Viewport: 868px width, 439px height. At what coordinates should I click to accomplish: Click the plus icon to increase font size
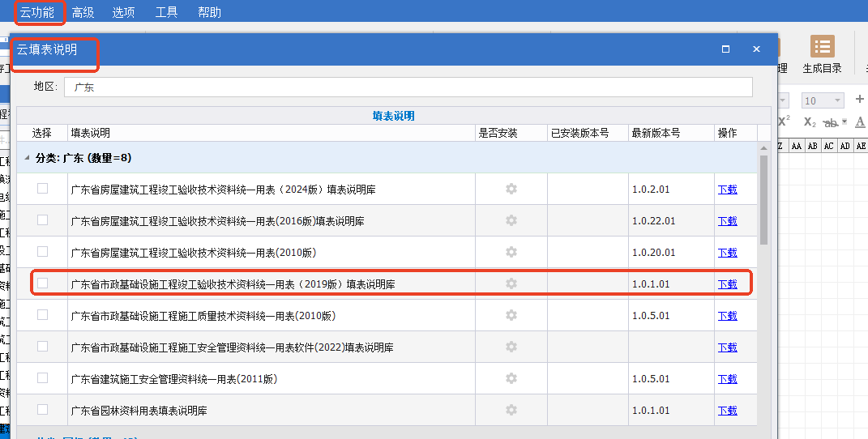(x=860, y=100)
